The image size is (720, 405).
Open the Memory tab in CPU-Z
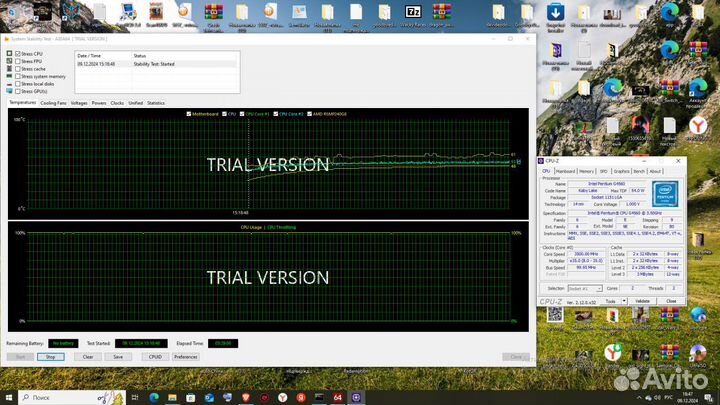click(x=586, y=171)
